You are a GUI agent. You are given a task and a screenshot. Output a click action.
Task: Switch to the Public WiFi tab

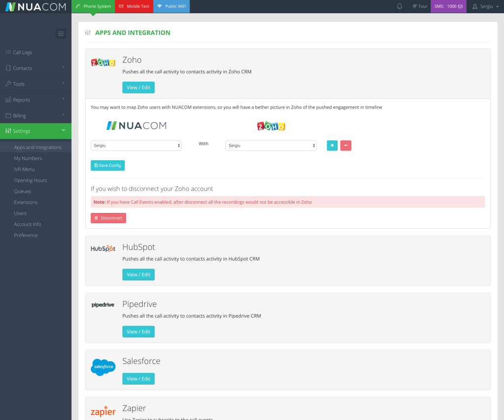click(171, 6)
